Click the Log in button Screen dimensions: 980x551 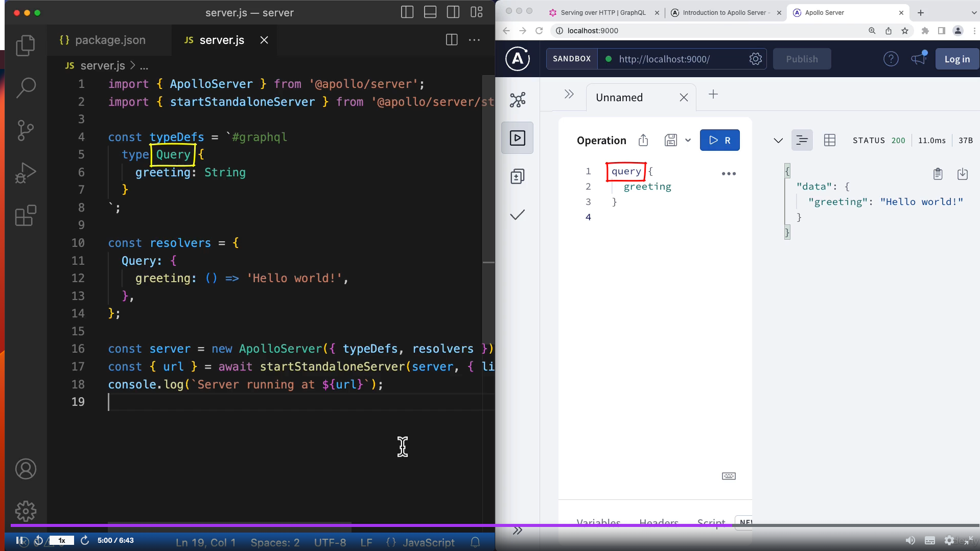[x=956, y=59]
